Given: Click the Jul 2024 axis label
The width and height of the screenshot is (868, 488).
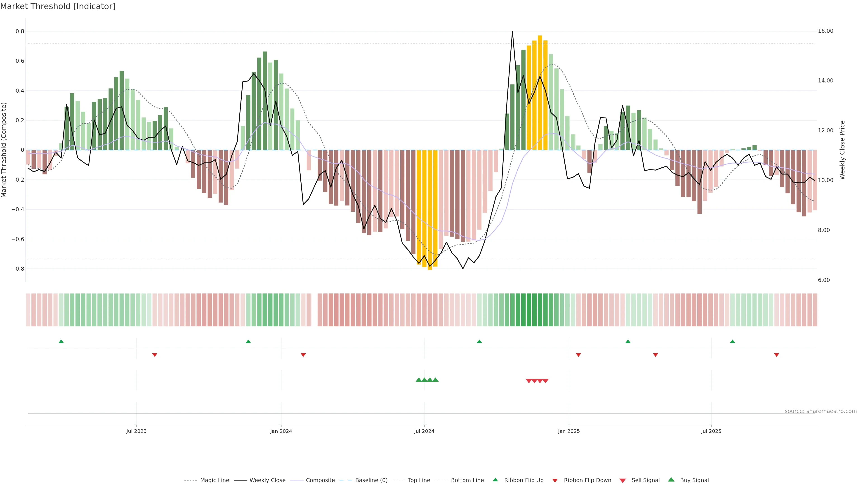Looking at the screenshot, I should [424, 431].
